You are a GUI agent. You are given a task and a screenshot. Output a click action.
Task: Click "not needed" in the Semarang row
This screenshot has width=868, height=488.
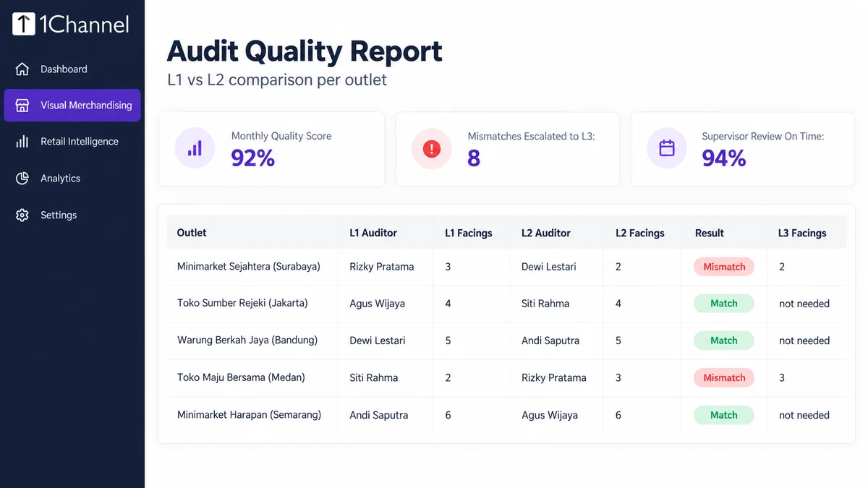804,415
